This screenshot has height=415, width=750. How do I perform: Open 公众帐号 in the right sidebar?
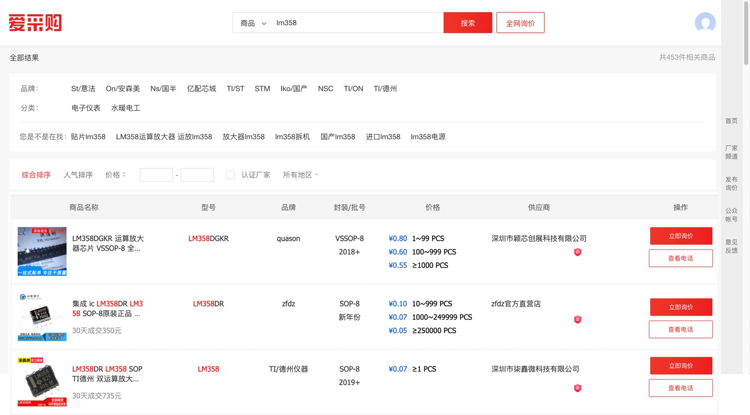731,215
